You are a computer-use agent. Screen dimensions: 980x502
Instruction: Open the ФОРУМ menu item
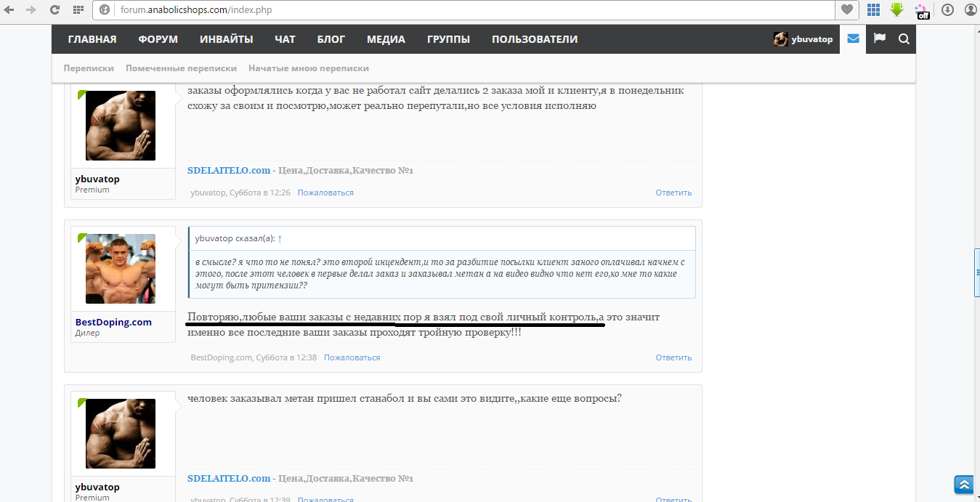coord(158,39)
